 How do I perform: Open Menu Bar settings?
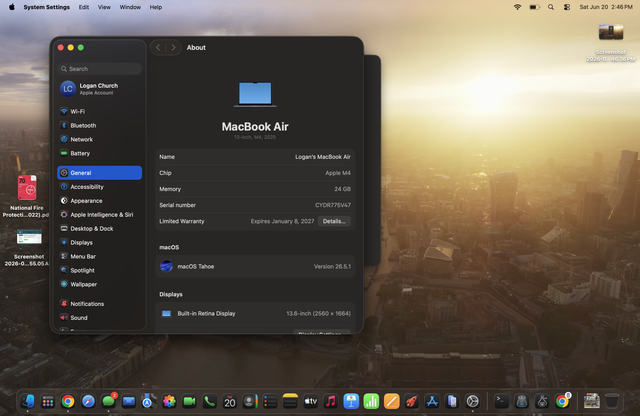pos(100,256)
